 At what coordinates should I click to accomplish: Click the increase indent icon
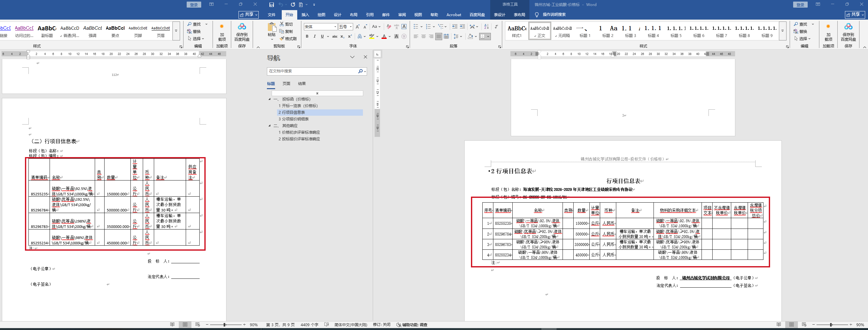[462, 27]
